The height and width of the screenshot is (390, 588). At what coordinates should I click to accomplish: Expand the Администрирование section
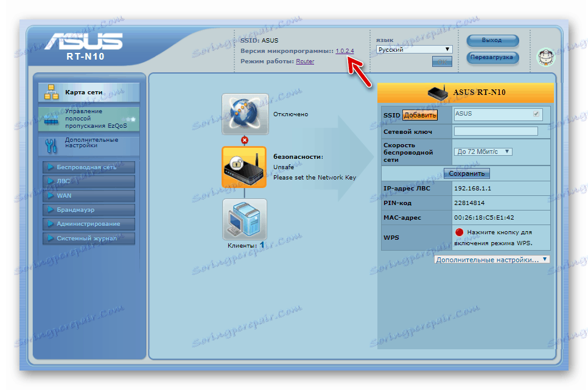pos(89,224)
